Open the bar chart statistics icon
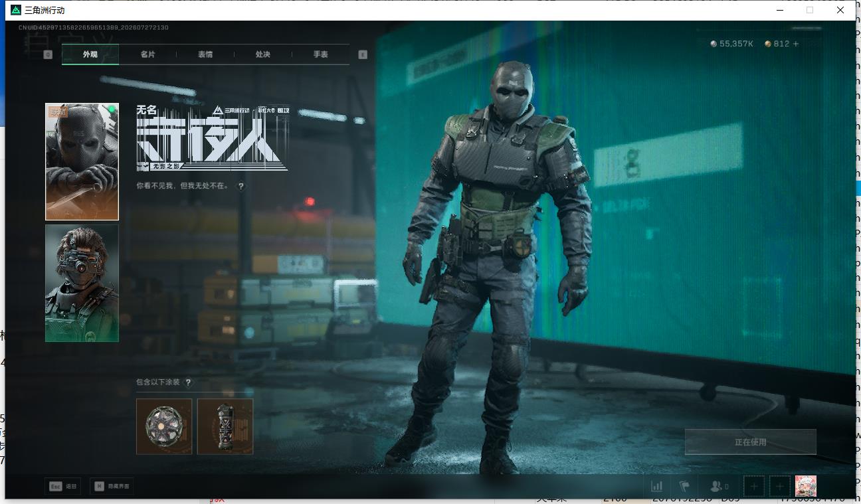The image size is (861, 504). coord(657,487)
